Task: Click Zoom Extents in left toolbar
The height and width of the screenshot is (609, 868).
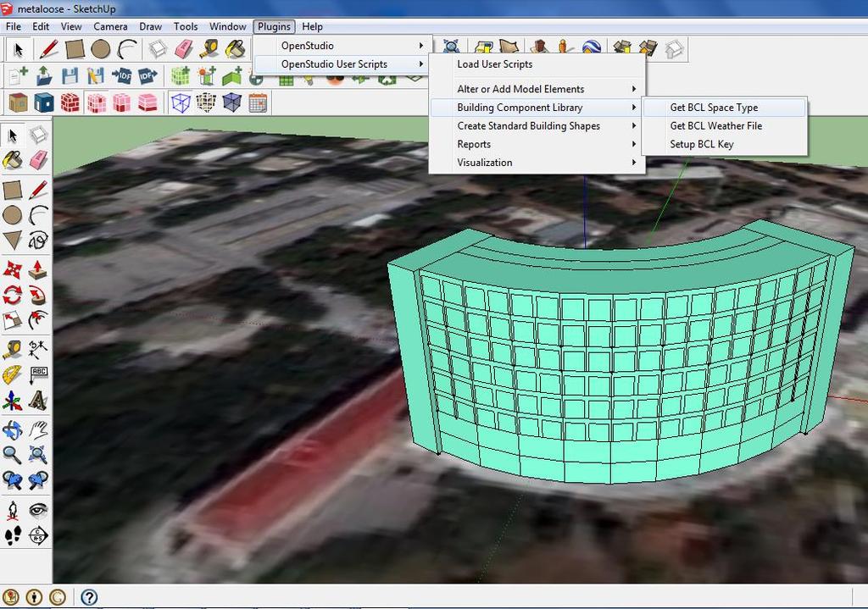Action: [x=38, y=455]
